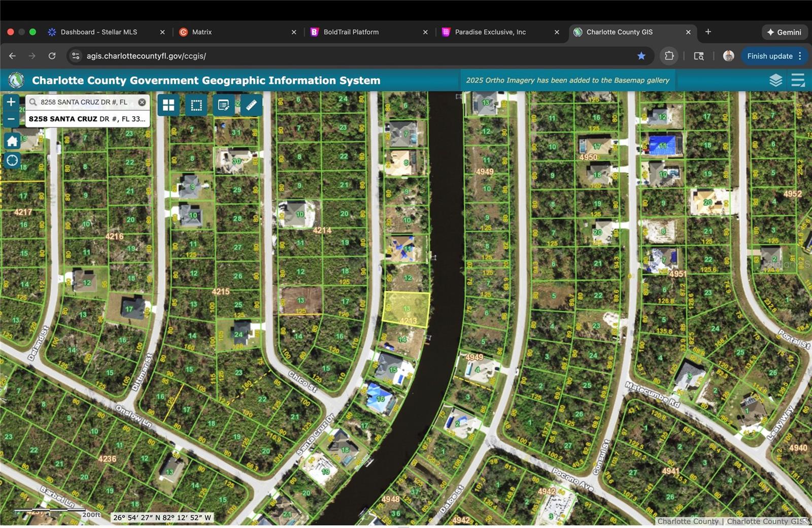Expand the search suggestion for 8258 Santa Cruz

coord(86,119)
